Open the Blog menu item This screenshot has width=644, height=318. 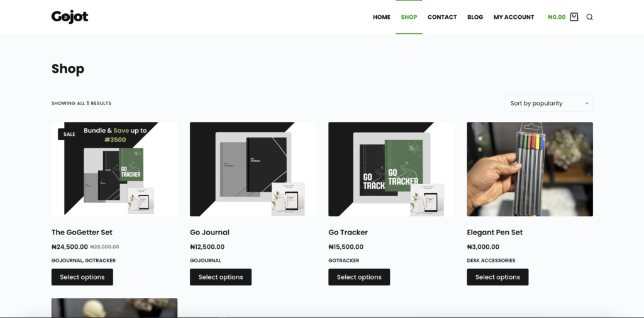475,17
